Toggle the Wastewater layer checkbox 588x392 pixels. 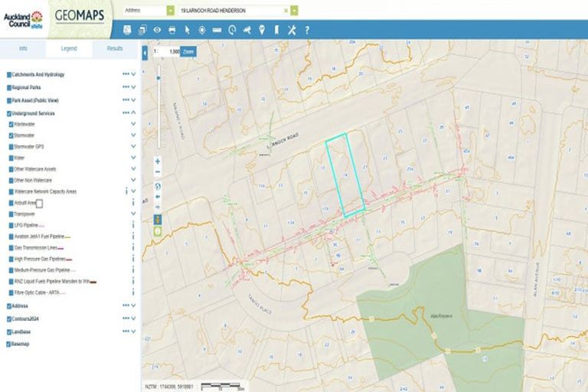tap(11, 124)
